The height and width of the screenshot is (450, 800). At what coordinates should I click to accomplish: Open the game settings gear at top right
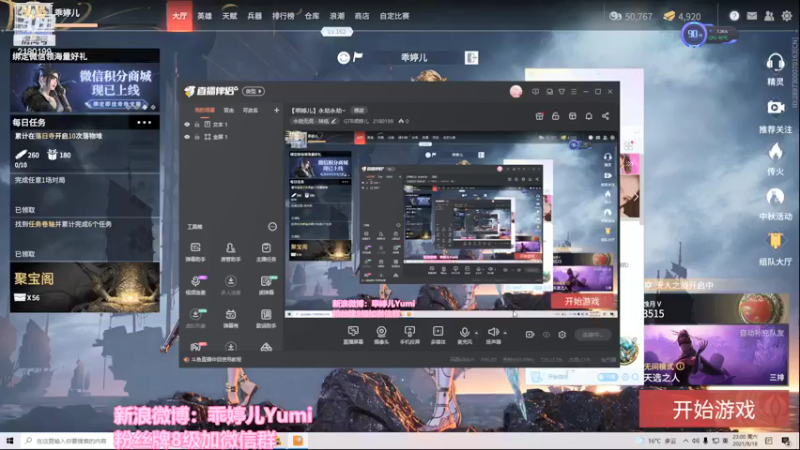[x=786, y=16]
